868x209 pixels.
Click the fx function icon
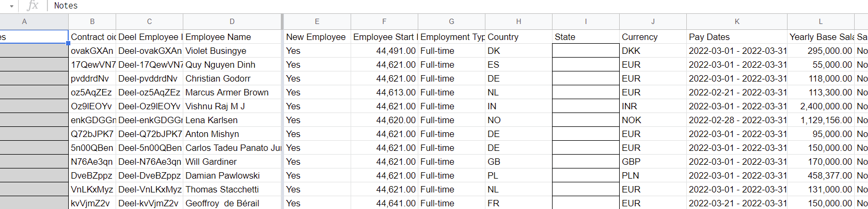33,5
